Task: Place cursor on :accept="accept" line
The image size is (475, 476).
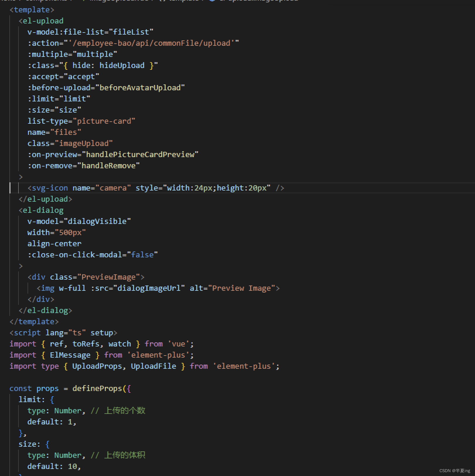Action: [64, 76]
